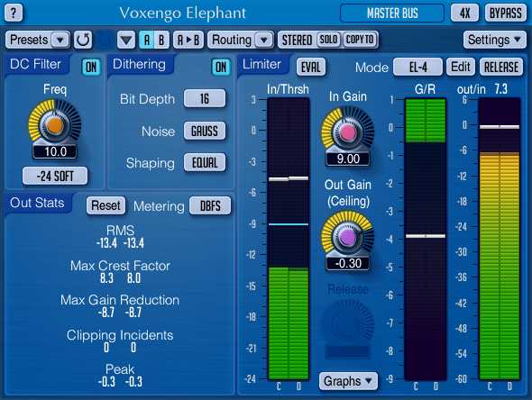This screenshot has height=400, width=532.
Task: Open the Routing dropdown arrow
Action: tap(264, 40)
